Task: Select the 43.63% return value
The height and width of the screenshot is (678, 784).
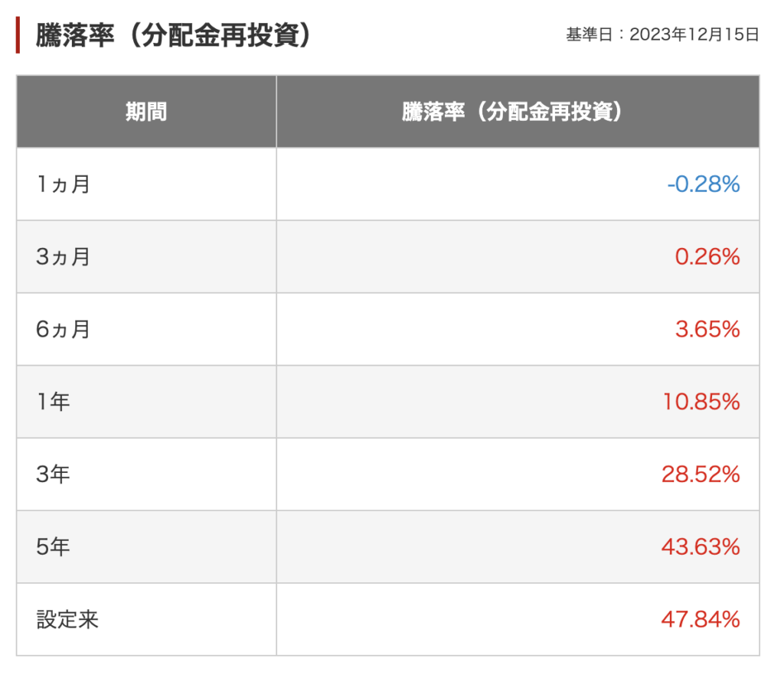Action: [x=701, y=548]
